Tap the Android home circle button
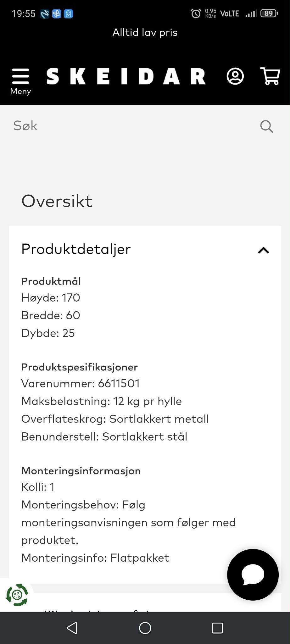Viewport: 290px width, 644px height. [x=145, y=628]
